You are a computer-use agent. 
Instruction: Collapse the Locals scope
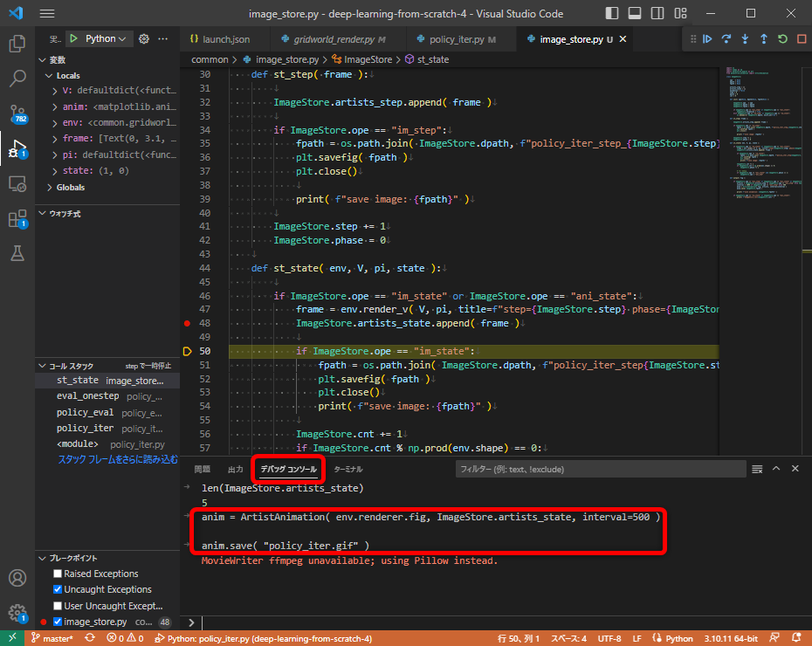49,76
